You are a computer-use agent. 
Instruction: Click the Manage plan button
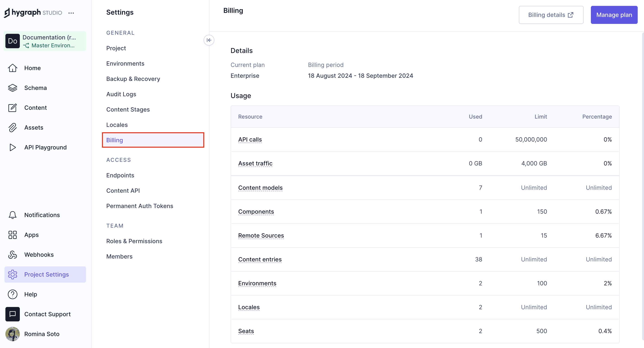coord(614,15)
